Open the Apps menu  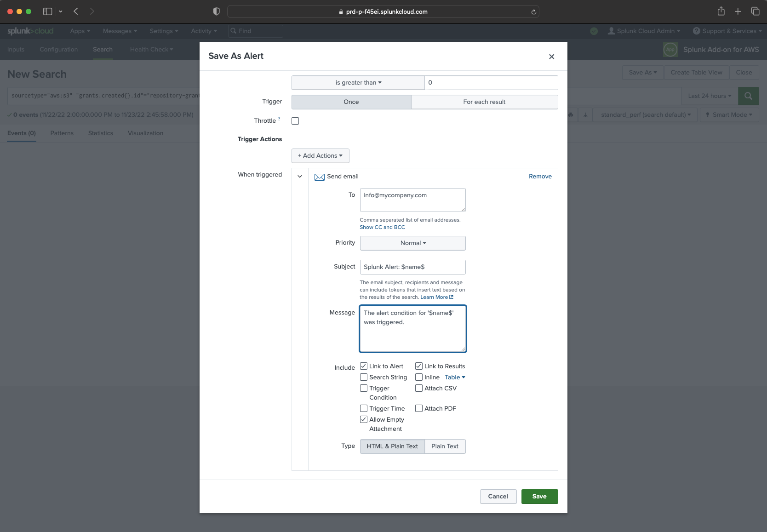[80, 31]
